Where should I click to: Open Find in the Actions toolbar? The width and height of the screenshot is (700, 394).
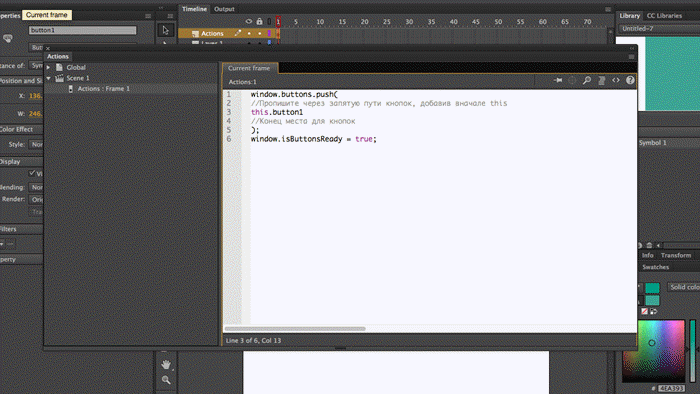[587, 80]
